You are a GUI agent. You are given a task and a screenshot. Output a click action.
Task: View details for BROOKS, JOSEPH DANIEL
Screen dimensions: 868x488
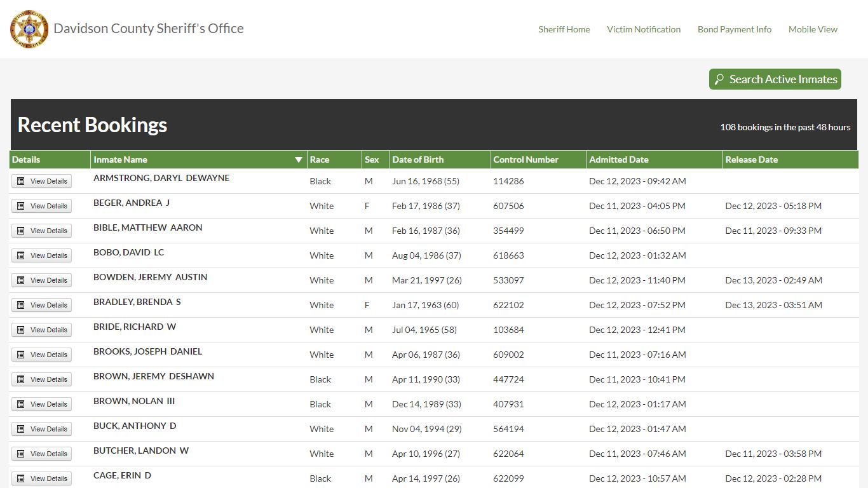41,355
